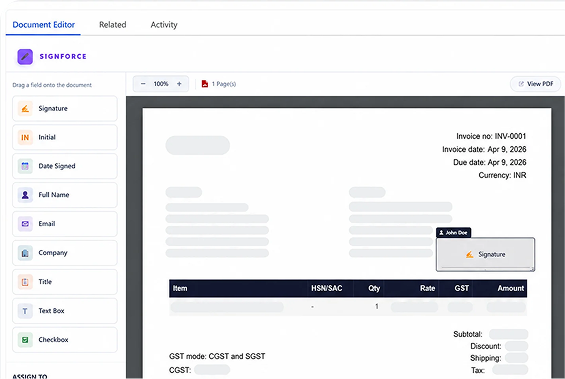Click the Text Box field label
565x379 pixels.
tap(51, 311)
